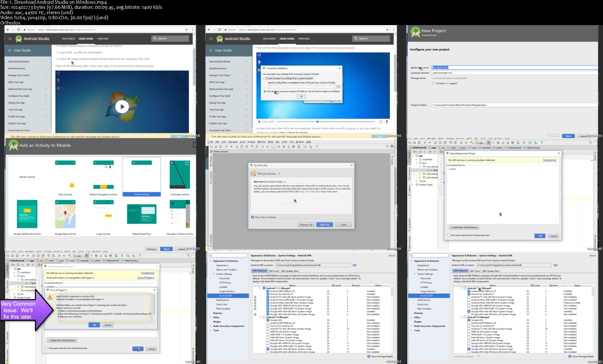
Task: Click Undo arrow in Hello Android window toolbar
Action: [226, 147]
